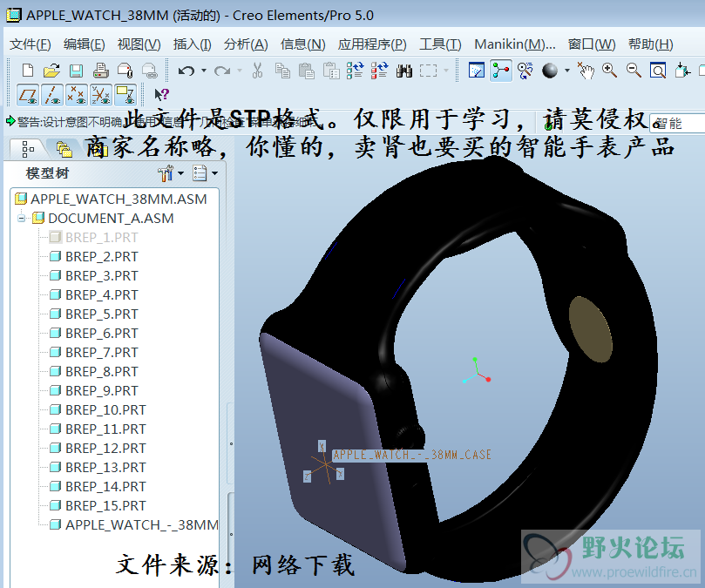
Task: Open a file with the folder icon
Action: (51, 71)
